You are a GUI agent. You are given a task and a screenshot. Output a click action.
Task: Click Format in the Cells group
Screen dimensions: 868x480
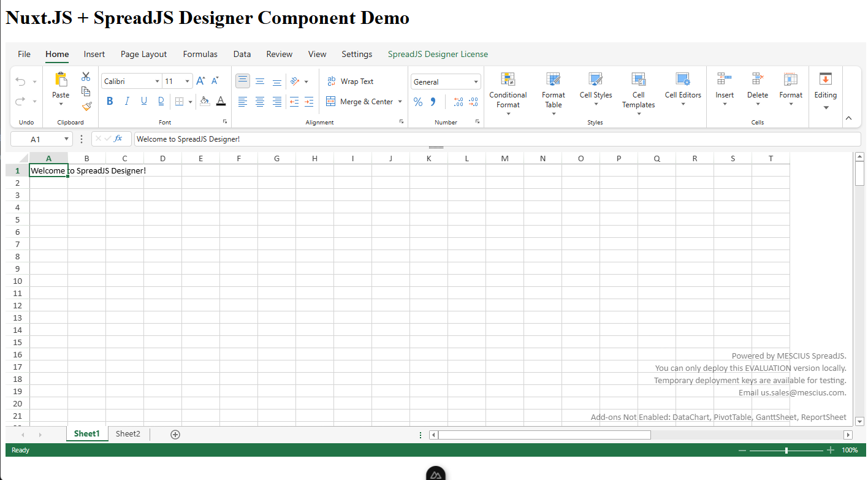tap(791, 90)
